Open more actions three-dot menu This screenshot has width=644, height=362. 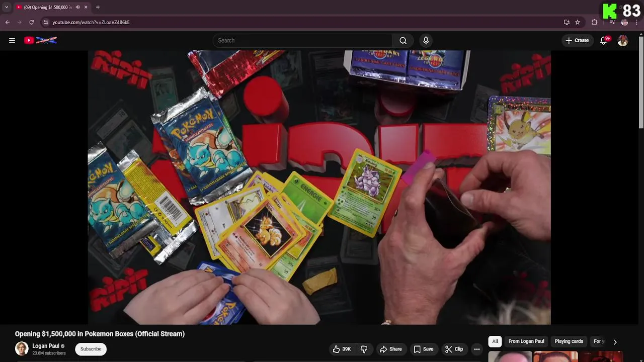click(477, 349)
